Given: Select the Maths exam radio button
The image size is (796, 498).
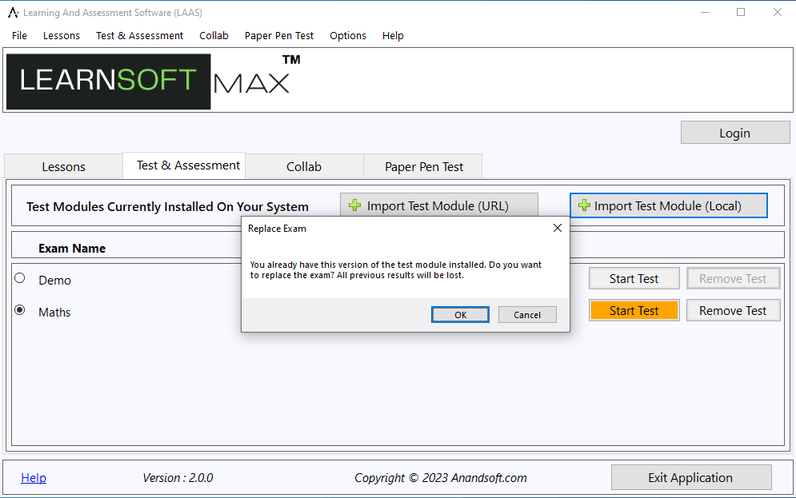Looking at the screenshot, I should pyautogui.click(x=19, y=311).
